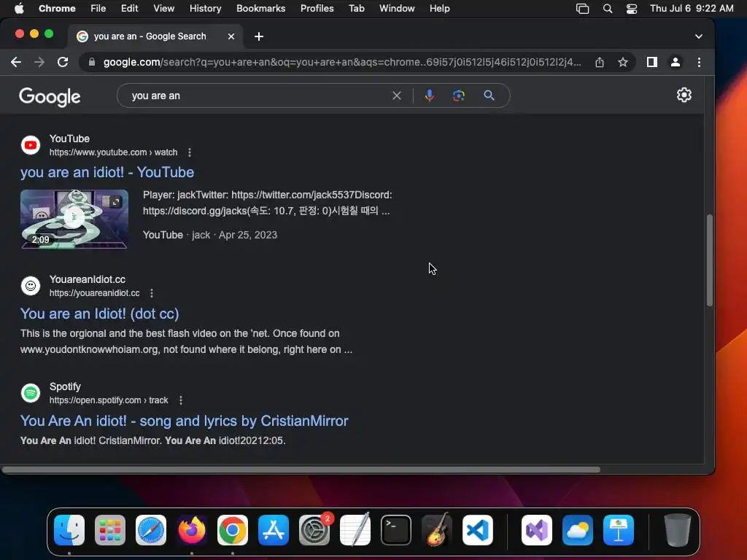Open 'you are an idiot! - YouTube' result

pos(107,172)
